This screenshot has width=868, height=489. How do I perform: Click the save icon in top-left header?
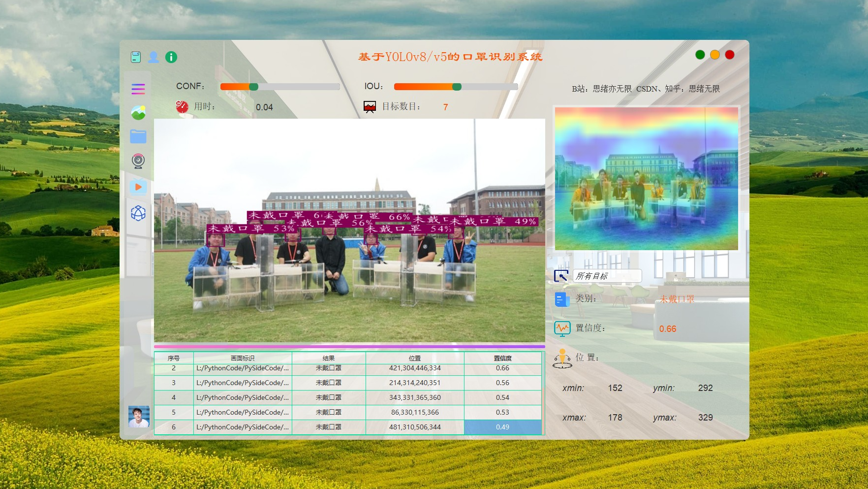(x=136, y=57)
